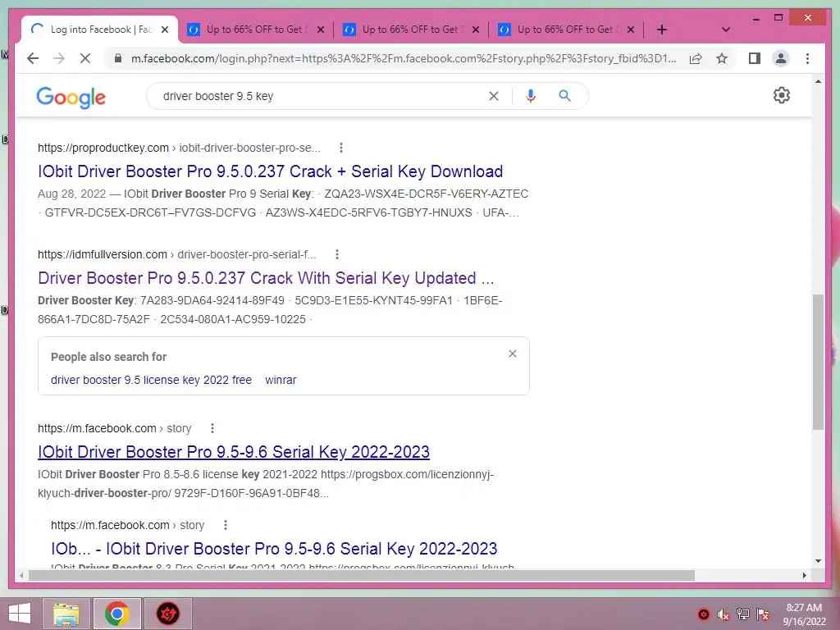Open the Google logo homepage
This screenshot has height=630, width=840.
[71, 98]
